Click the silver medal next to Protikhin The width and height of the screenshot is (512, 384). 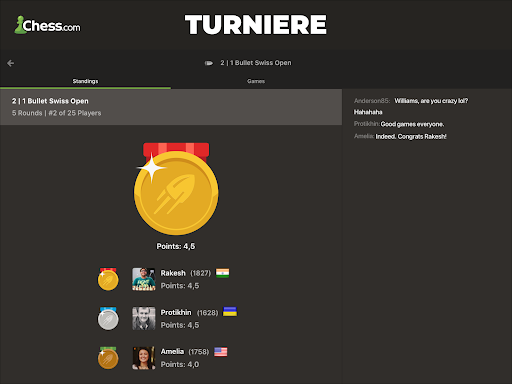pos(108,319)
